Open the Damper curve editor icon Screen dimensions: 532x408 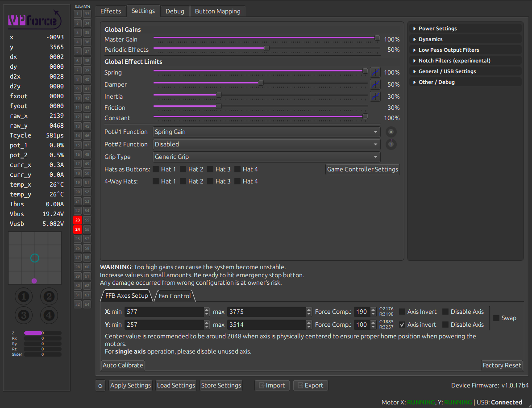[375, 84]
